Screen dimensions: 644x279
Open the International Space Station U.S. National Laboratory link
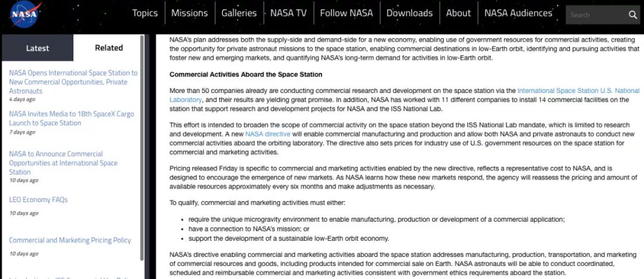coord(578,91)
